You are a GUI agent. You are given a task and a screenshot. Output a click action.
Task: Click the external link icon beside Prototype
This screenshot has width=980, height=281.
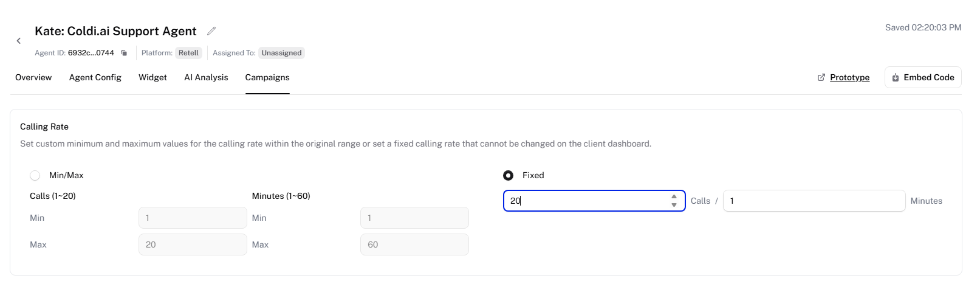click(821, 77)
